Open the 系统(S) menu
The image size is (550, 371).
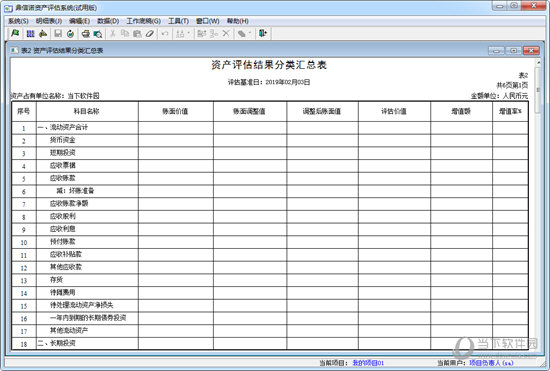click(x=18, y=21)
